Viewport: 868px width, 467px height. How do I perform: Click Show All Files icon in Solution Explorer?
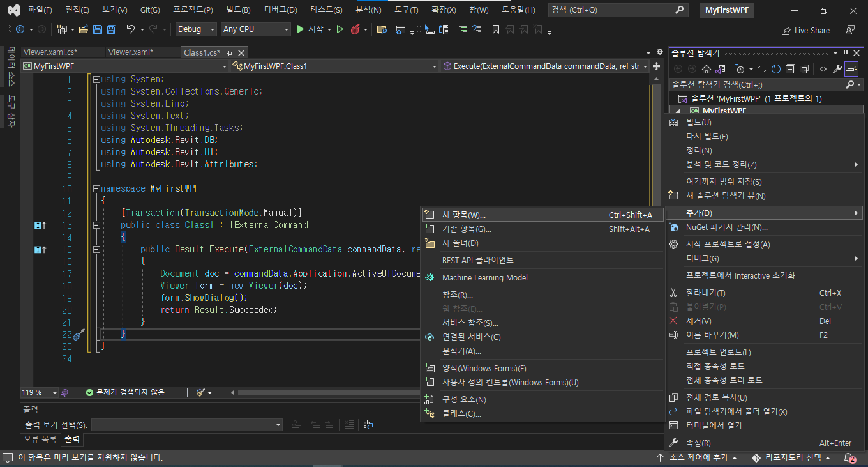point(804,69)
